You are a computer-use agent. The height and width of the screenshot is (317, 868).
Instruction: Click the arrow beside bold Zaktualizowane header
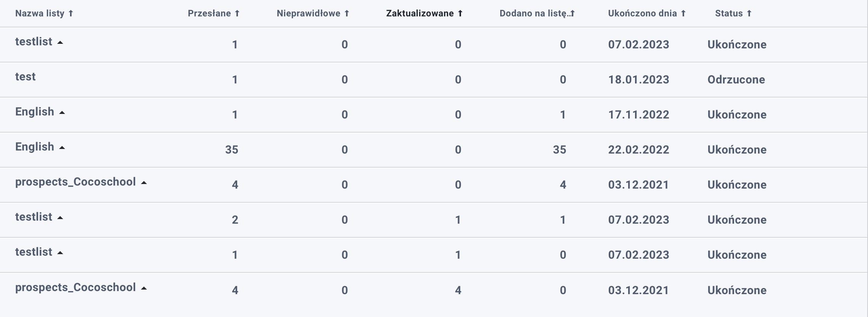point(460,14)
